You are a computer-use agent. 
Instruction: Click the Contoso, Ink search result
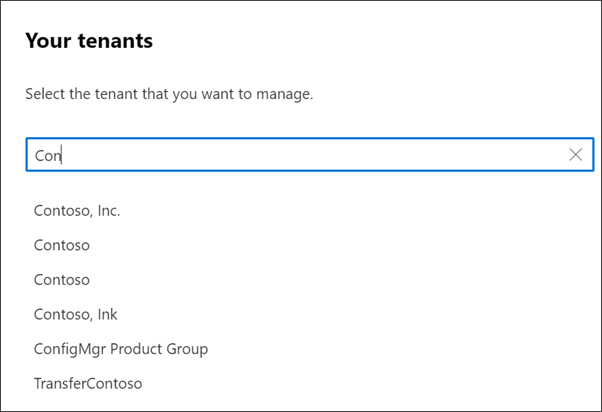coord(76,314)
